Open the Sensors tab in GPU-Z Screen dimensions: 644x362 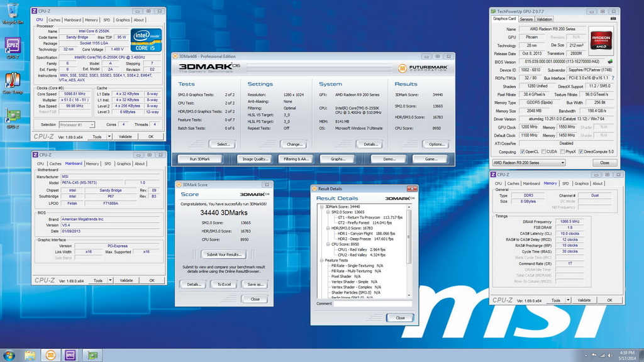tap(526, 19)
